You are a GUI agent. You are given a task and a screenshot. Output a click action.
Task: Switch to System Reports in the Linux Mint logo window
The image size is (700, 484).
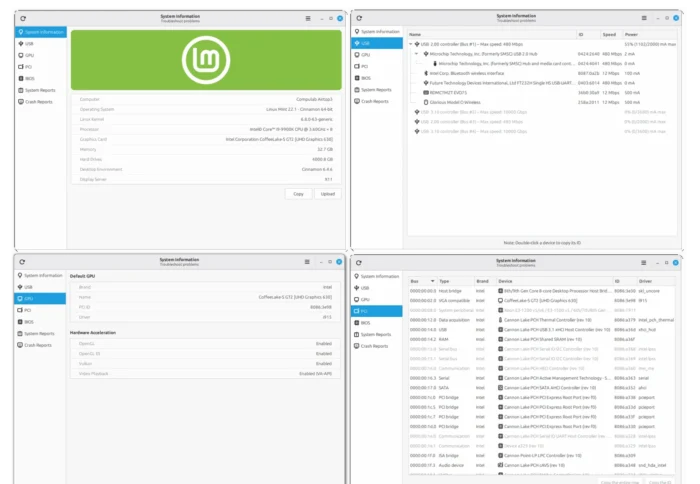[x=40, y=90]
